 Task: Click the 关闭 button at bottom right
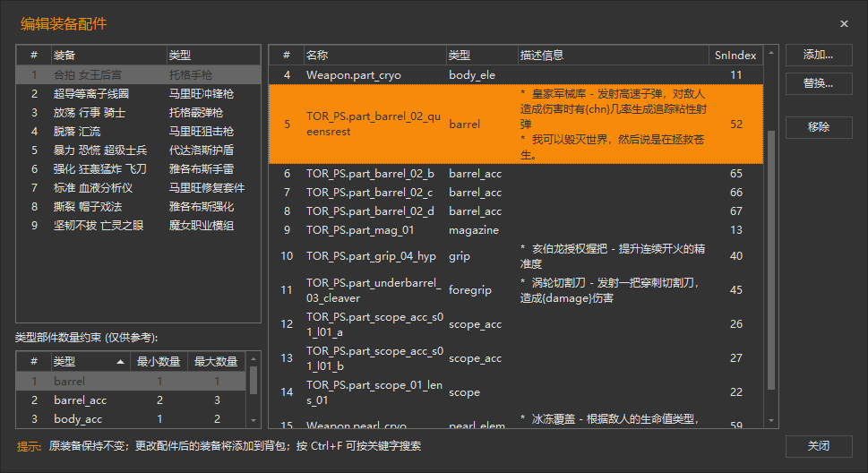tap(819, 446)
